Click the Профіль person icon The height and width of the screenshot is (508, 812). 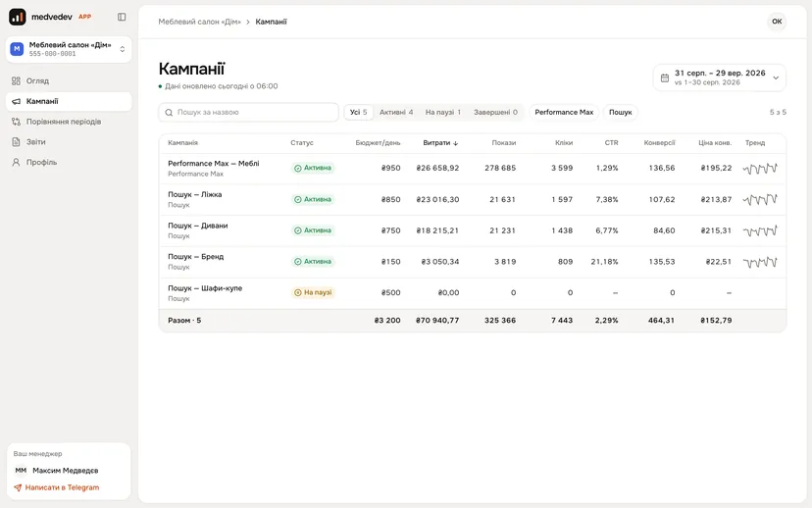pyautogui.click(x=16, y=162)
